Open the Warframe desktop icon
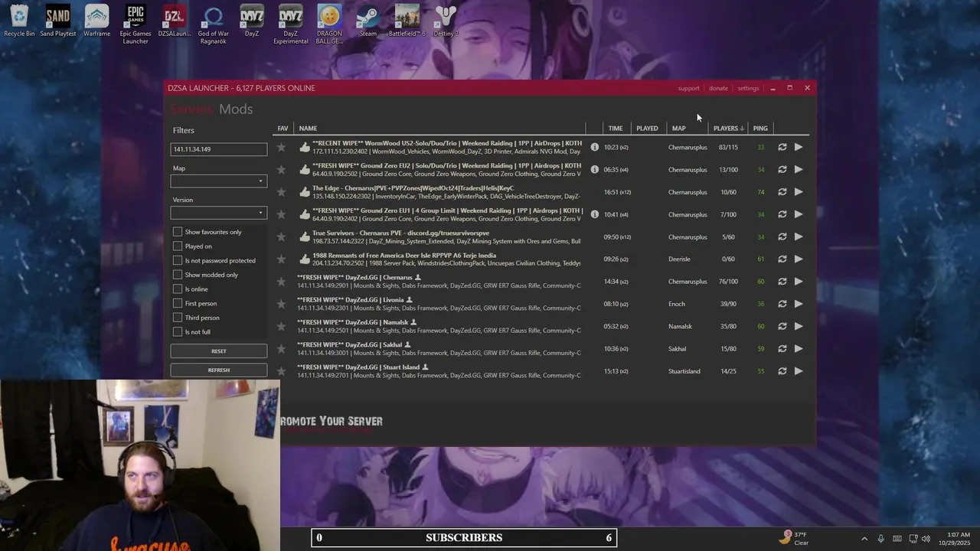The image size is (980, 551). (96, 21)
